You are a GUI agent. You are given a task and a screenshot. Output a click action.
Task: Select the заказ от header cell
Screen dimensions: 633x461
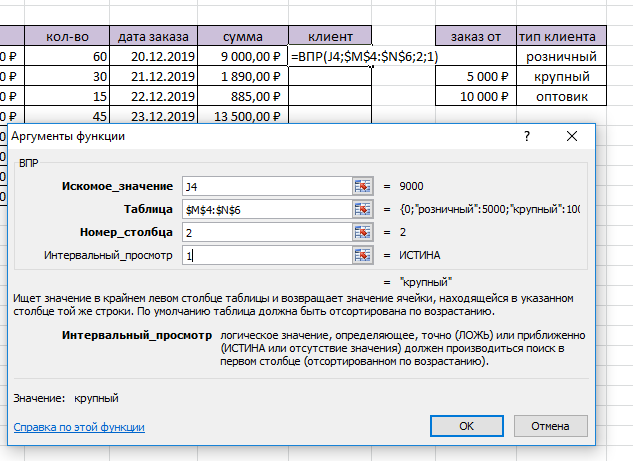click(x=476, y=36)
